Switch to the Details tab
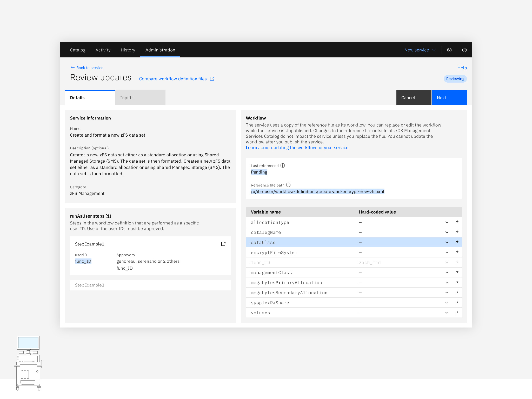Image resolution: width=532 pixels, height=399 pixels. coord(90,98)
